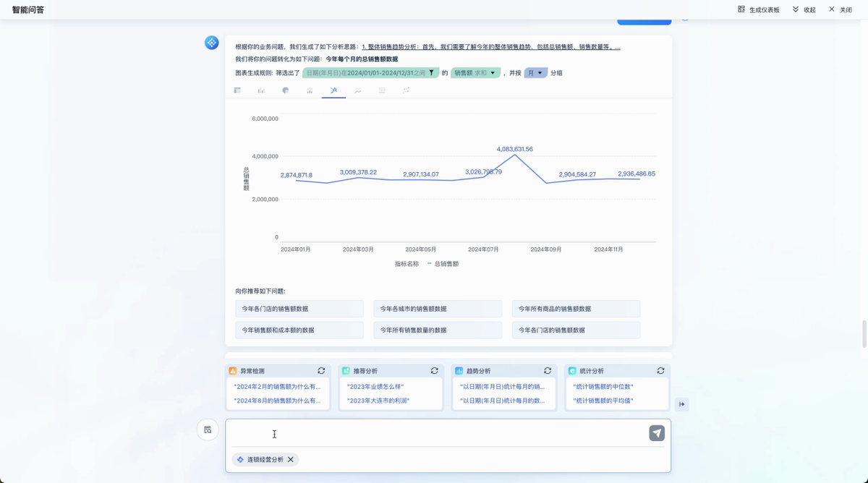Open the 月 grouping dropdown
The width and height of the screenshot is (868, 483).
coord(535,73)
